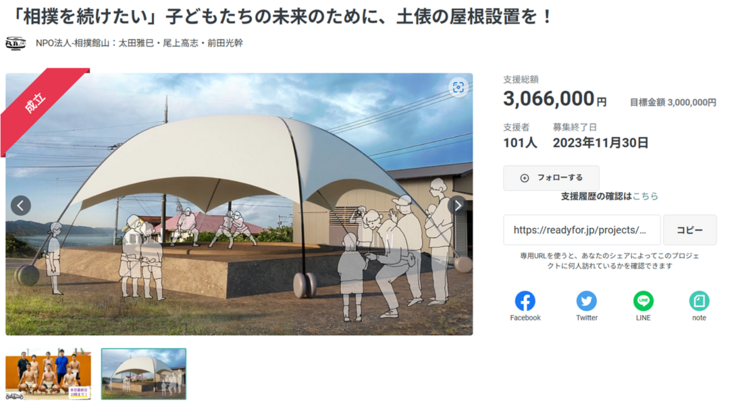Click the plus icon in フォローする
736x406 pixels.
[524, 178]
